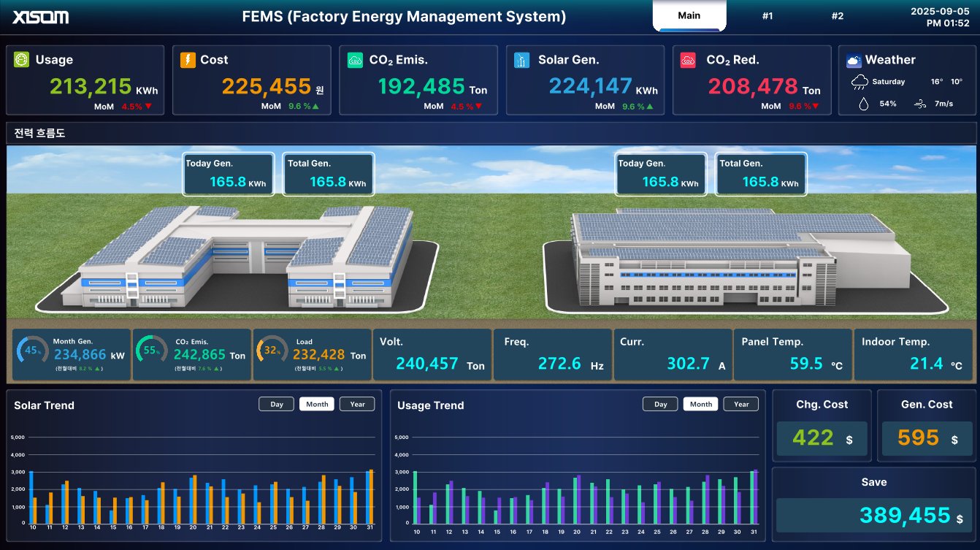
Task: Switch to the Main tab
Action: [689, 16]
